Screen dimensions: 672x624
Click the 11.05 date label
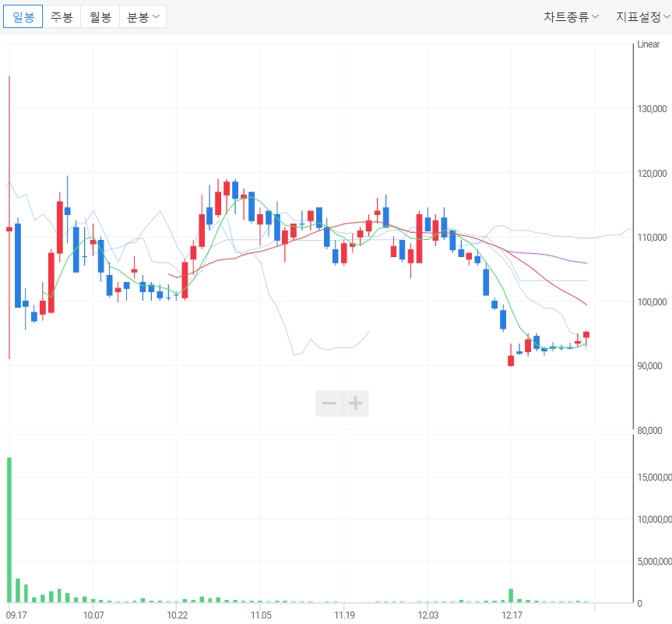tap(261, 615)
